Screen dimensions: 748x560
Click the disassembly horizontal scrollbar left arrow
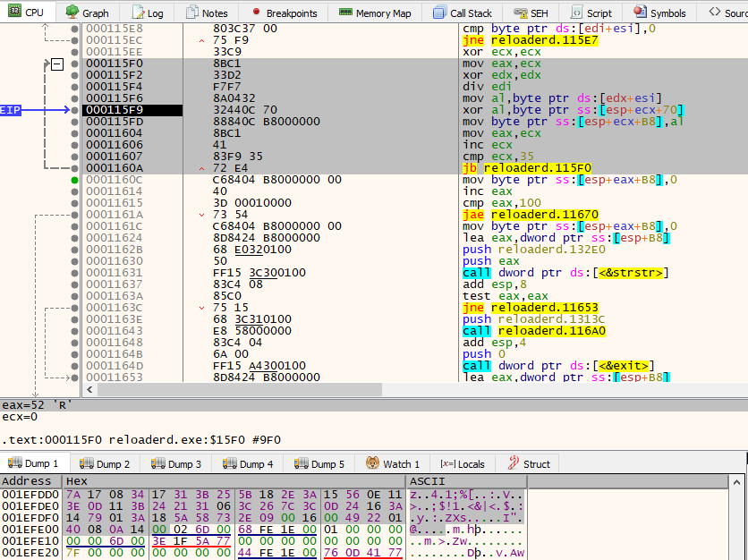tap(89, 390)
